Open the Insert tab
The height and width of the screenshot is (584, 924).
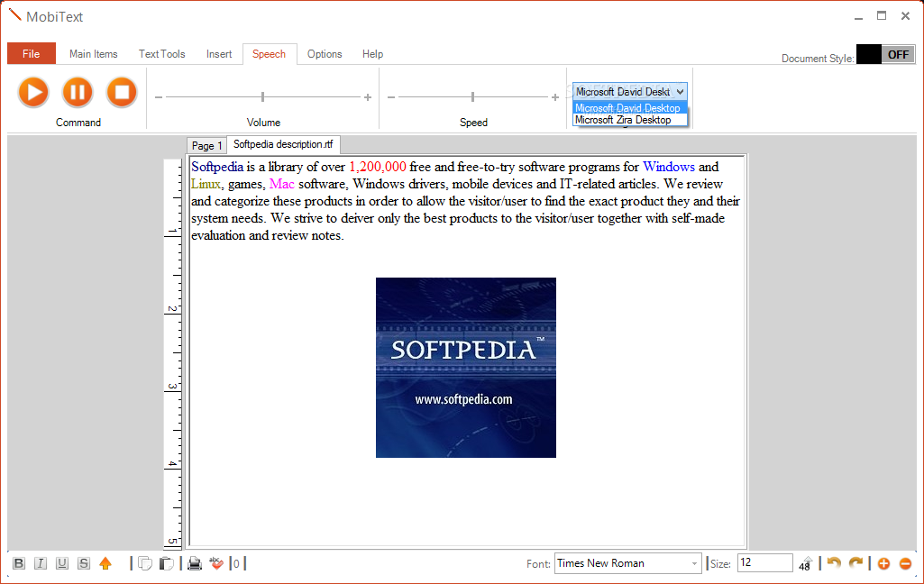(x=219, y=54)
